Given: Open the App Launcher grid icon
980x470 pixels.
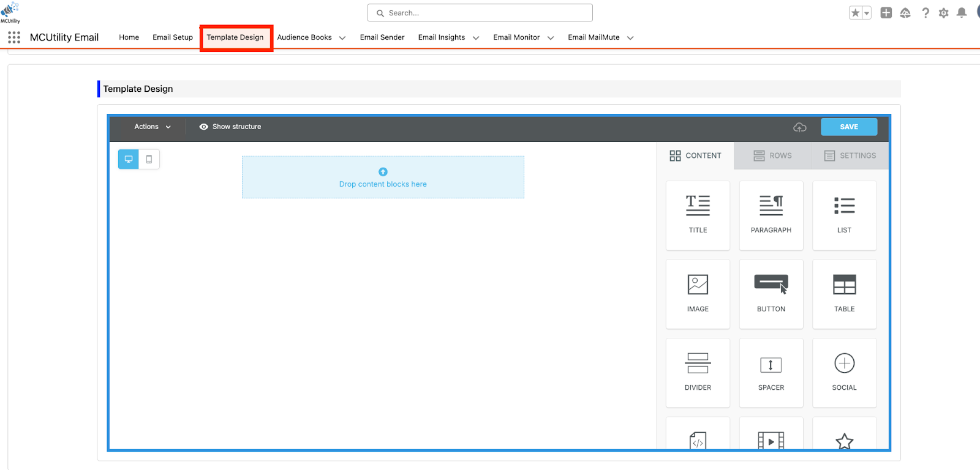Looking at the screenshot, I should pyautogui.click(x=14, y=37).
